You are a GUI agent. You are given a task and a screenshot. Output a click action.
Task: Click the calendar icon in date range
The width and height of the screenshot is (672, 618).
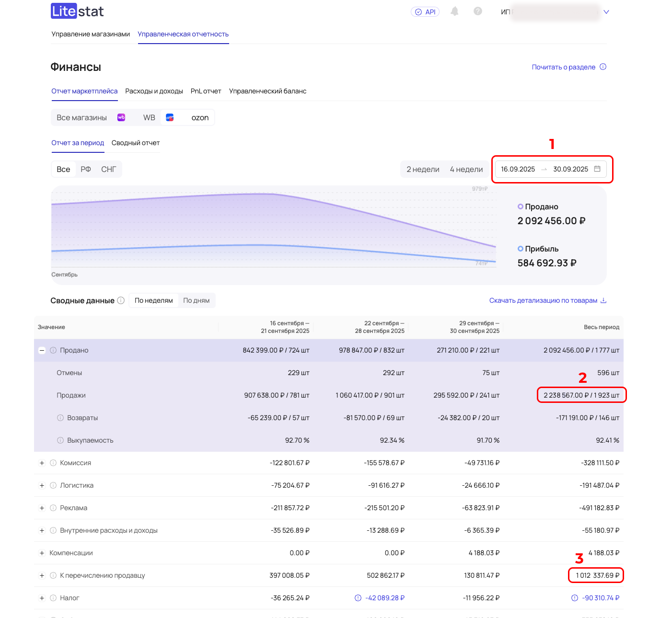(597, 169)
